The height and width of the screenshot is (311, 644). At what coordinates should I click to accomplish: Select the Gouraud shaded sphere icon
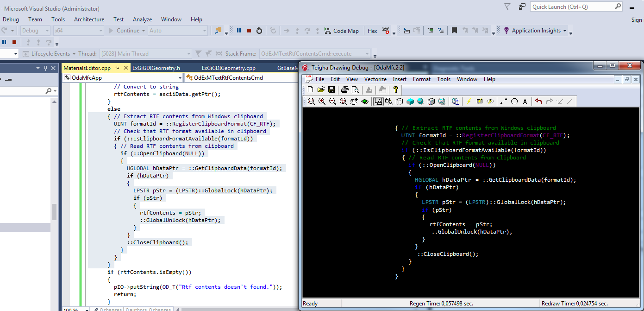click(x=421, y=102)
